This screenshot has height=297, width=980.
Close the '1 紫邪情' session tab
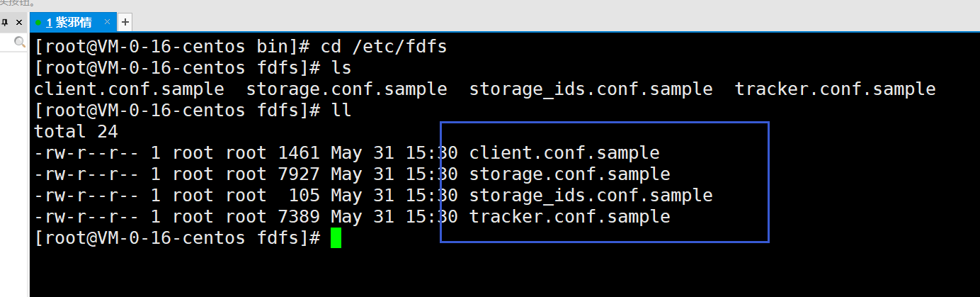107,22
